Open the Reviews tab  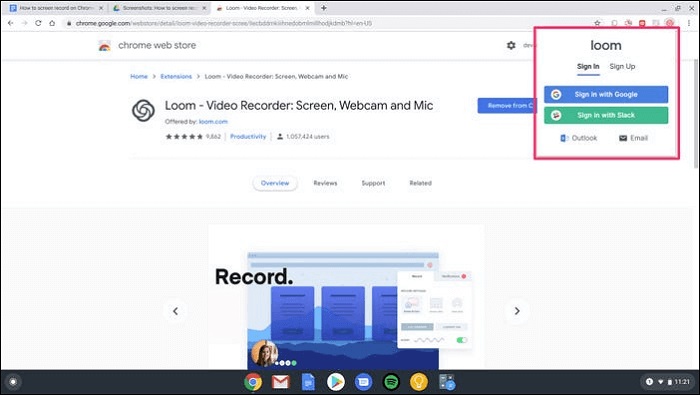pos(325,183)
